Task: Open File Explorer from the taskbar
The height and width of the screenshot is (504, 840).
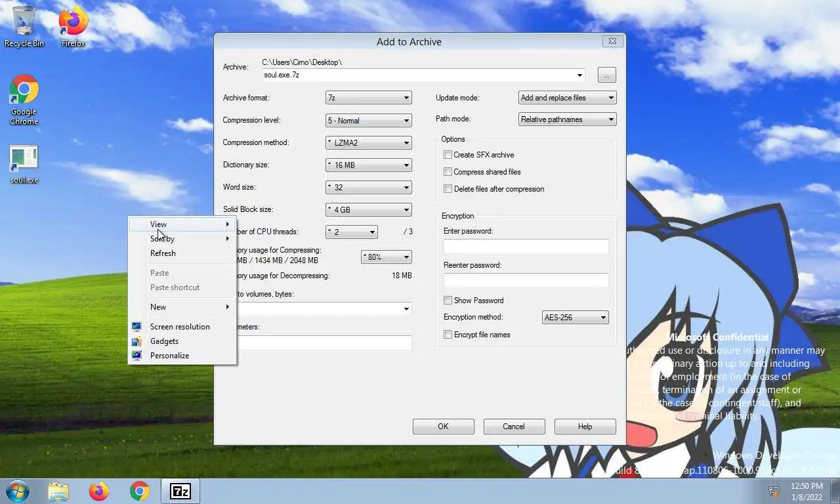Action: click(x=58, y=491)
